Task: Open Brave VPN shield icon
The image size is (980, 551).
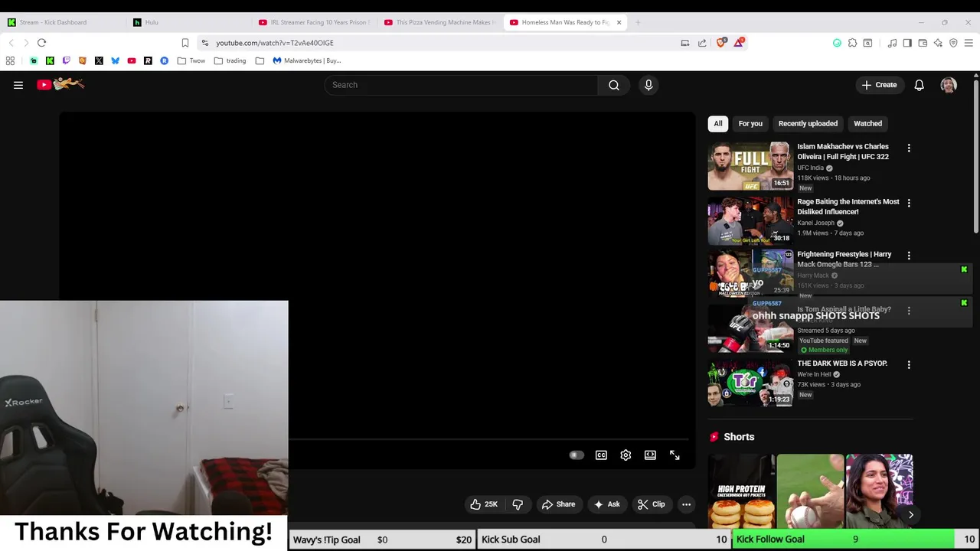Action: (x=953, y=43)
